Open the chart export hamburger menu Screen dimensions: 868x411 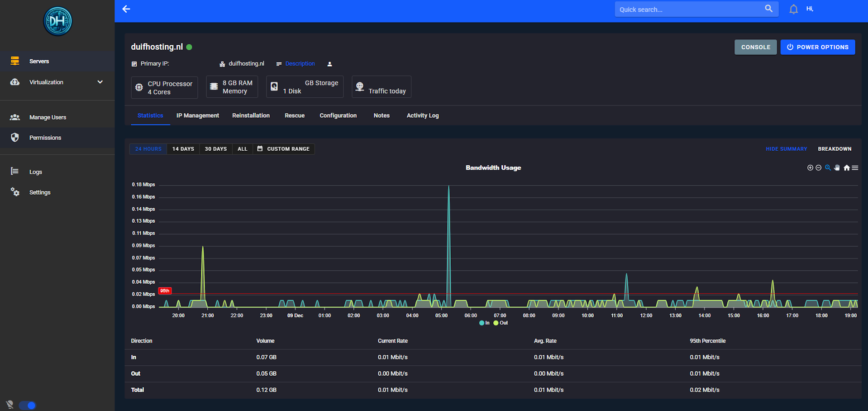855,167
